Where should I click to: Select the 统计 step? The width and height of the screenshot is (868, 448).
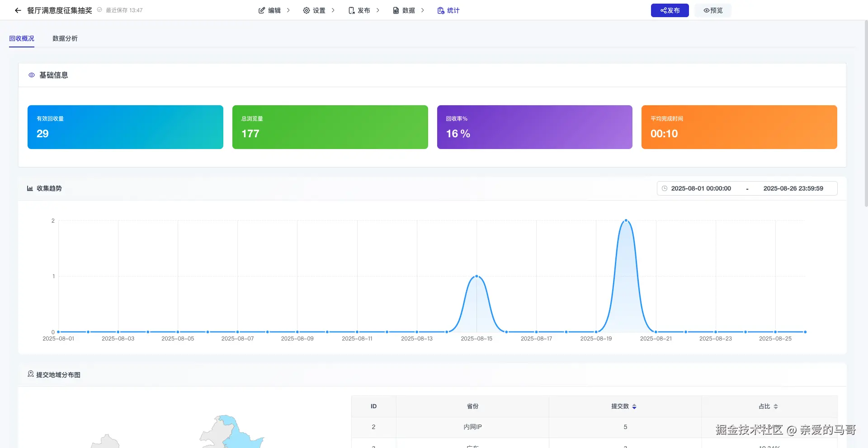pyautogui.click(x=448, y=10)
